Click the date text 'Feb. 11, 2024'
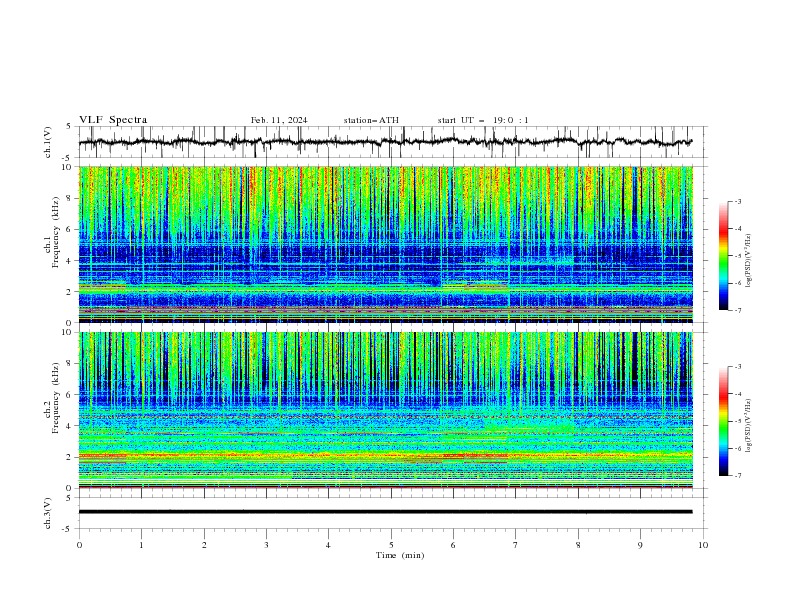Viewport: 792px width, 612px height. pos(279,120)
